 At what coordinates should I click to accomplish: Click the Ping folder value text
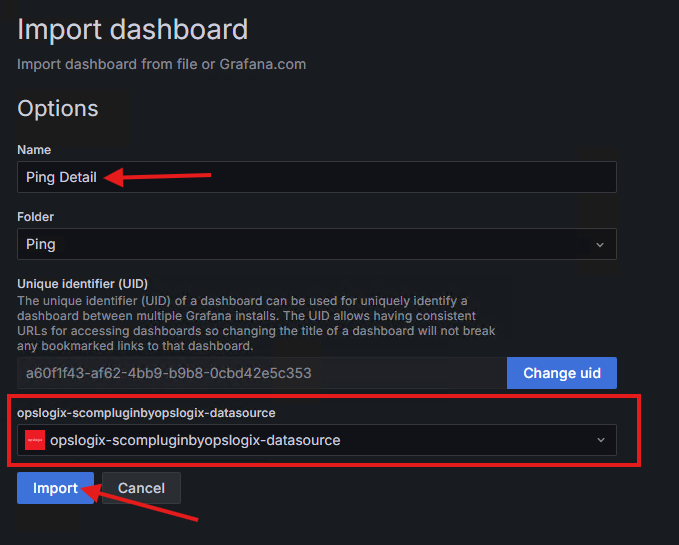(41, 244)
